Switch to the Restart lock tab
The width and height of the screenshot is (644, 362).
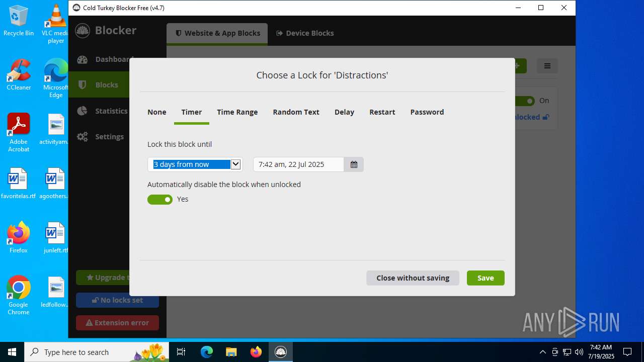[x=382, y=112]
